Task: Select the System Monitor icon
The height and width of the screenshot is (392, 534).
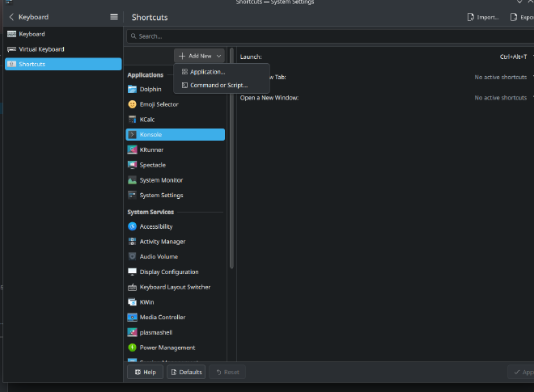Action: pos(132,180)
